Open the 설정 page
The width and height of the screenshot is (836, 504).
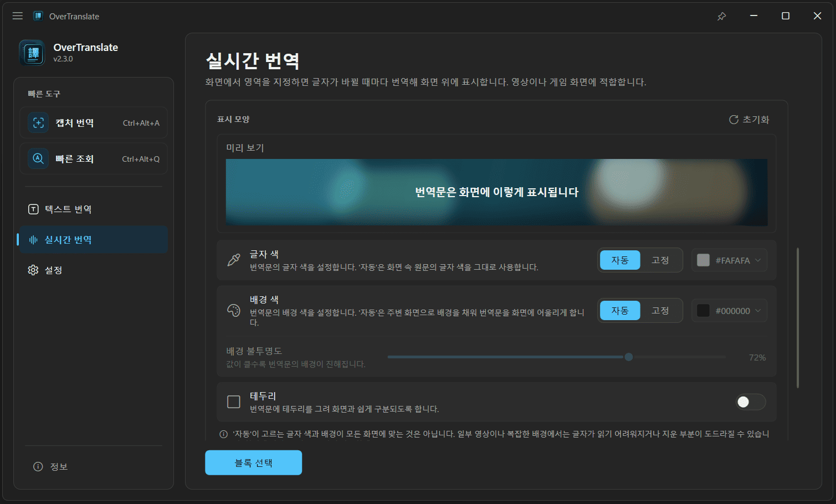tap(94, 270)
